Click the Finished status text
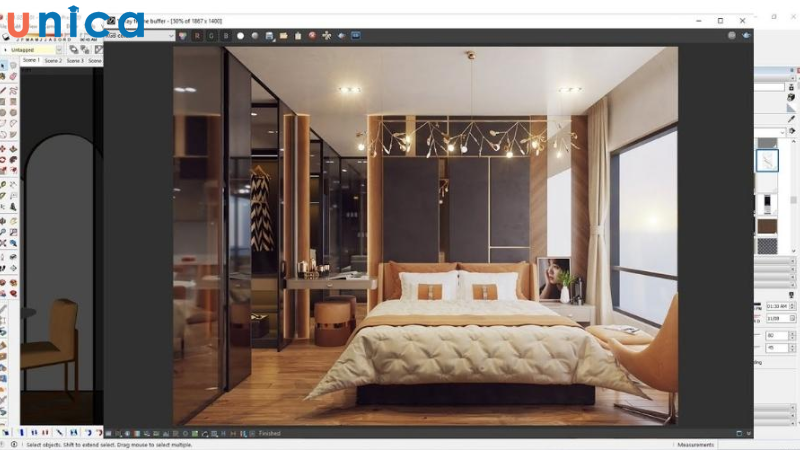The height and width of the screenshot is (450, 800). 269,434
